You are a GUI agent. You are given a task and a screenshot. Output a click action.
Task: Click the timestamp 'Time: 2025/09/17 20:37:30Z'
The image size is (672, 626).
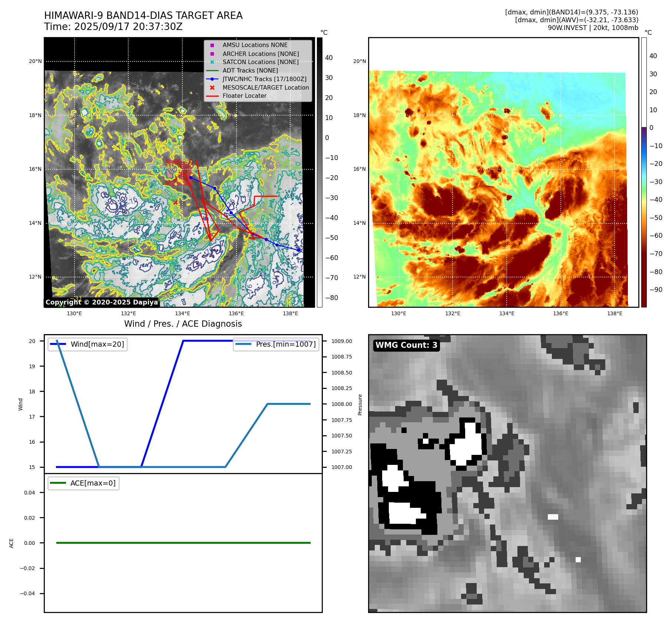point(113,27)
